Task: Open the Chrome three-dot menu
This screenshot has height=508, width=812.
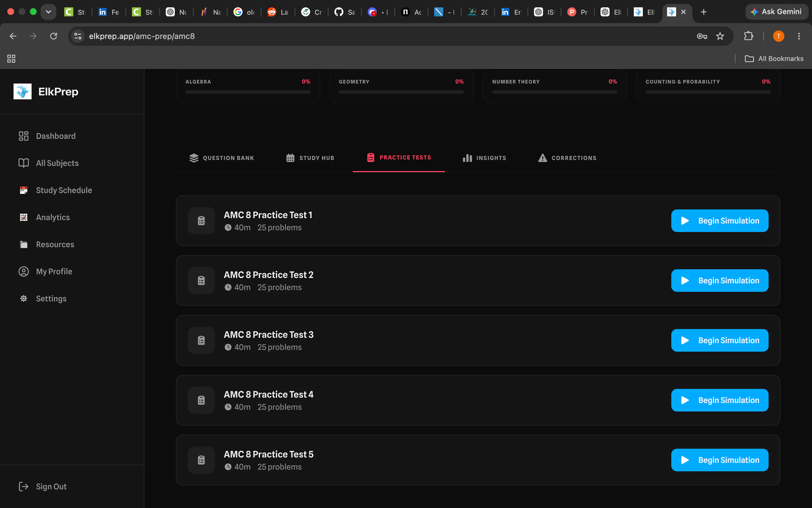Action: pos(799,36)
